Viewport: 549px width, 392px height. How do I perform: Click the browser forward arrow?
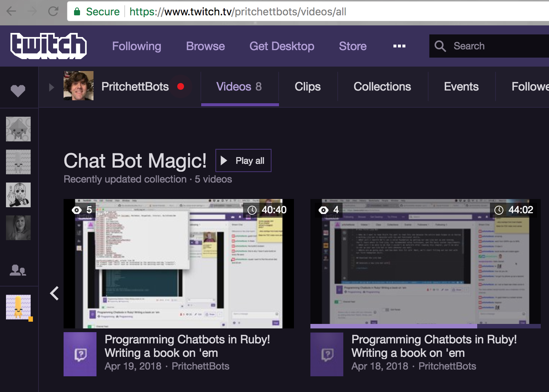coord(33,11)
